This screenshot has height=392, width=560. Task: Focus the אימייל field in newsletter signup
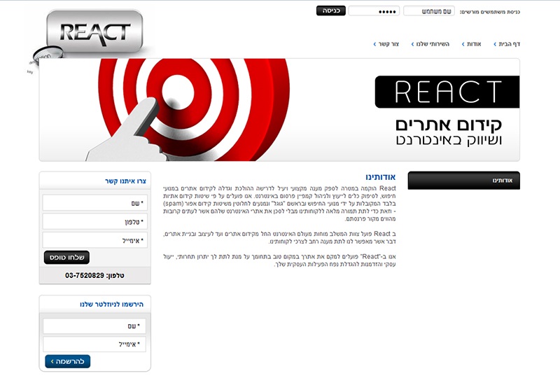94,344
